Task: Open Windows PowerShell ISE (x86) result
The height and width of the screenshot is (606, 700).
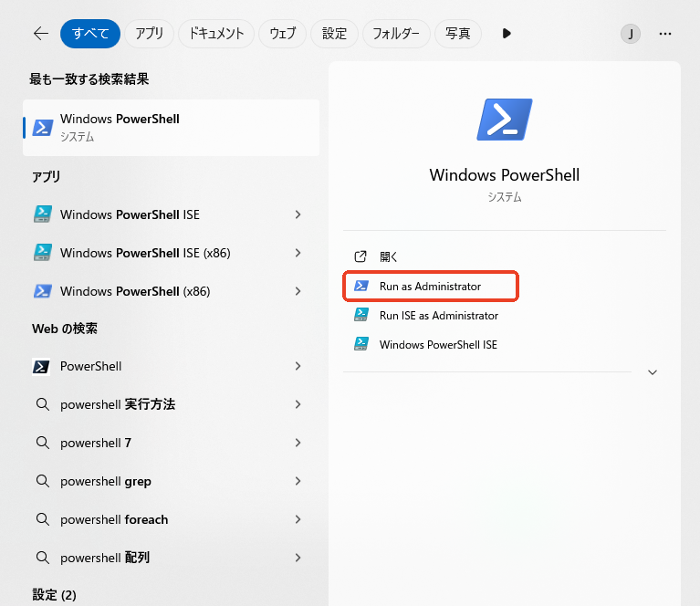Action: 145,253
